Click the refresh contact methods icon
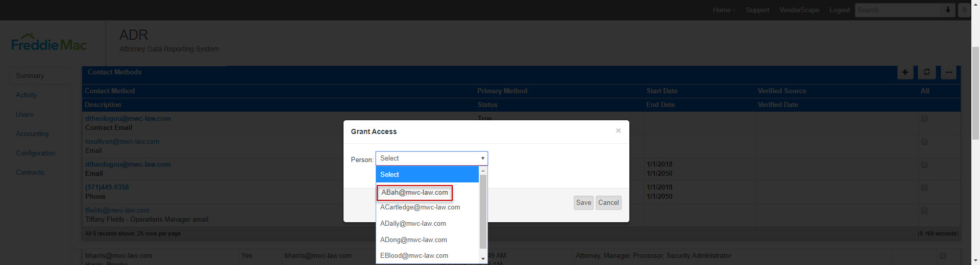This screenshot has width=980, height=265. [x=927, y=72]
